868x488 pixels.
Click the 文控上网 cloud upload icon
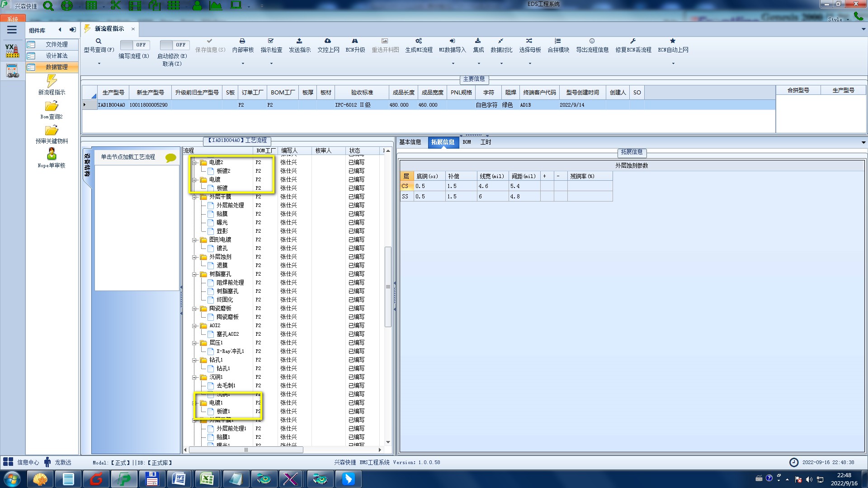[x=328, y=41]
